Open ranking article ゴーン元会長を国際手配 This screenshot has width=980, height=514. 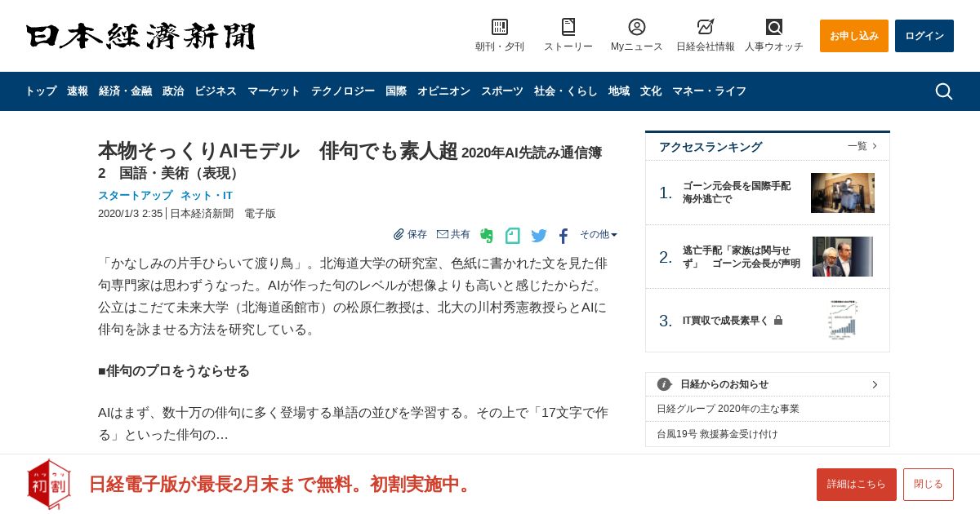click(x=737, y=193)
